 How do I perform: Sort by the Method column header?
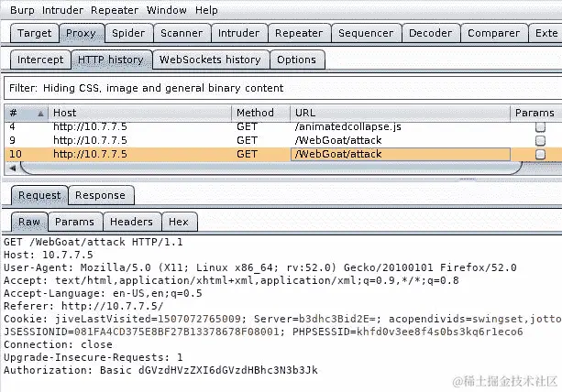[x=261, y=114]
